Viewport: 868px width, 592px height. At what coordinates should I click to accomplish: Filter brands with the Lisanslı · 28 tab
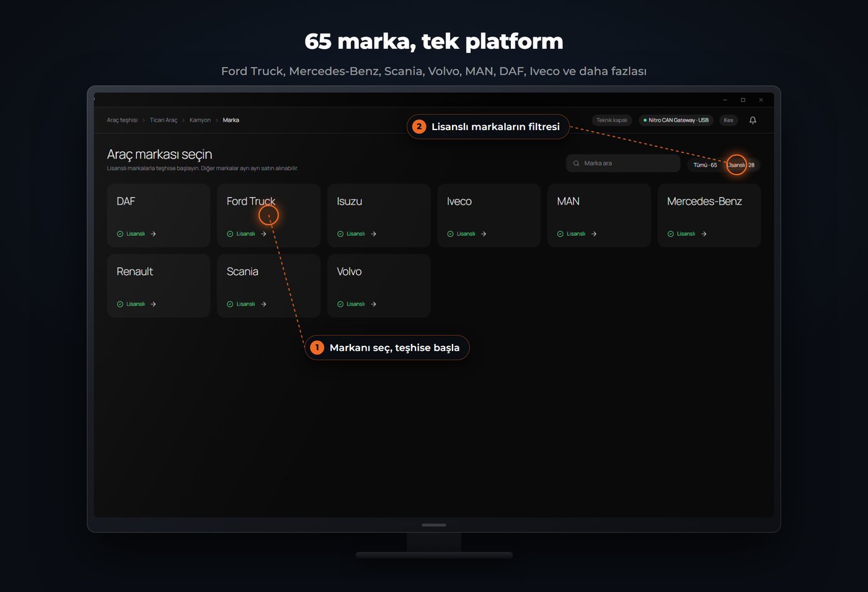(x=741, y=165)
